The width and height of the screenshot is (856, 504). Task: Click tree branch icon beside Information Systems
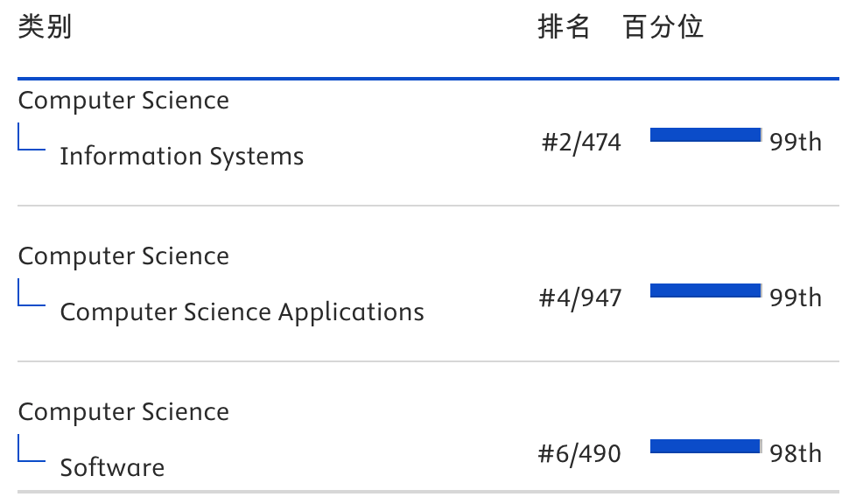[x=31, y=138]
